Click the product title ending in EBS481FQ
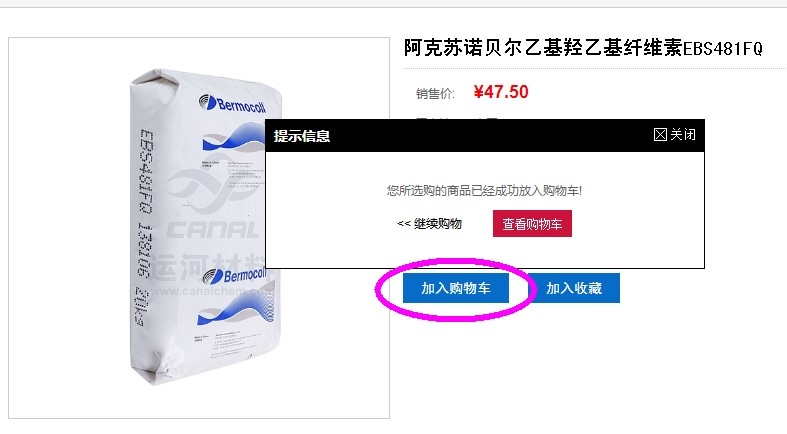This screenshot has width=787, height=434. point(583,49)
